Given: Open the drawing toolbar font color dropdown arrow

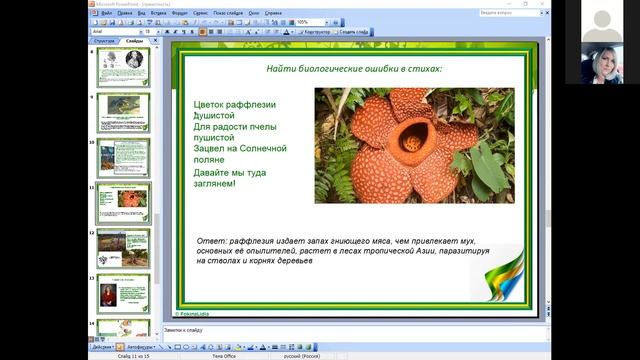Looking at the screenshot, I should [269, 347].
